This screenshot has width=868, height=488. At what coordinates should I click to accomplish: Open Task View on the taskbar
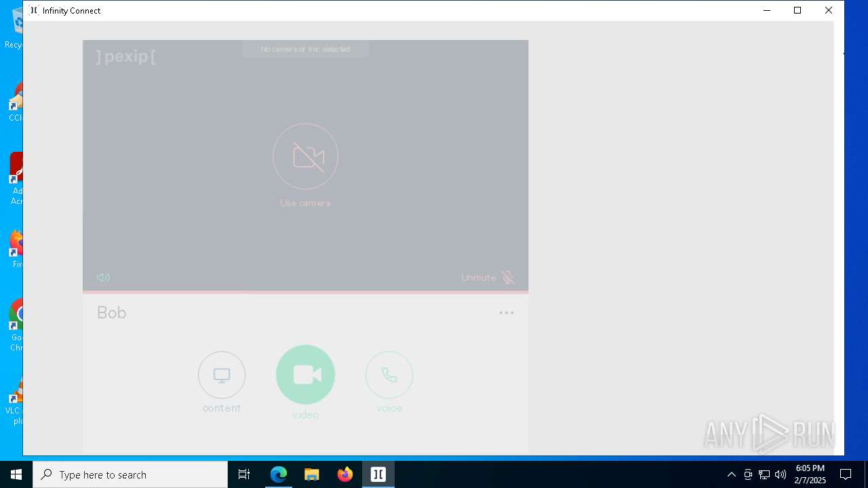(244, 474)
